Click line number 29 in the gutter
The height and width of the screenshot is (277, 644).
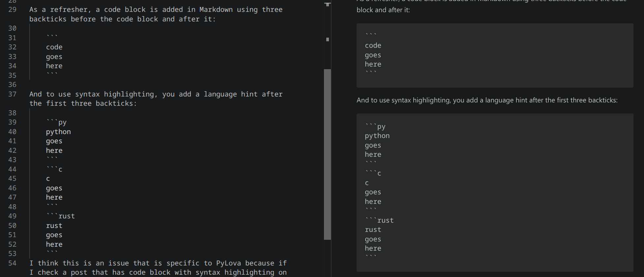tap(12, 10)
